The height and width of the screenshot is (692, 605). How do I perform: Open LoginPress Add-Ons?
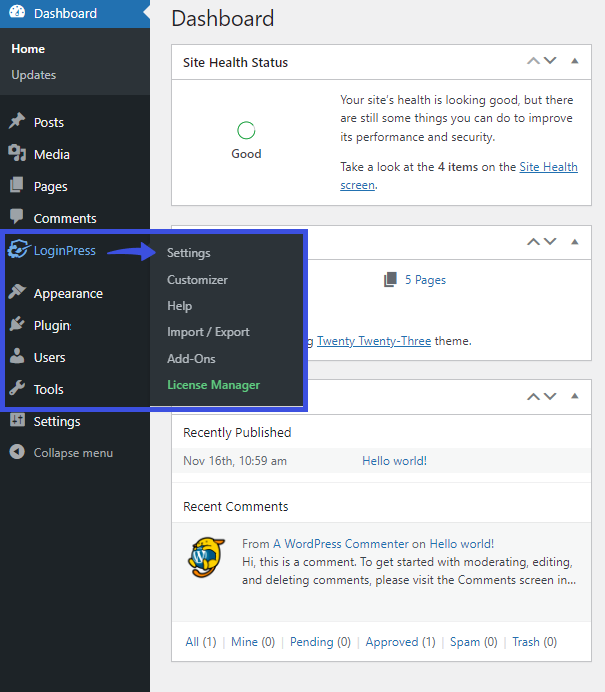click(192, 359)
